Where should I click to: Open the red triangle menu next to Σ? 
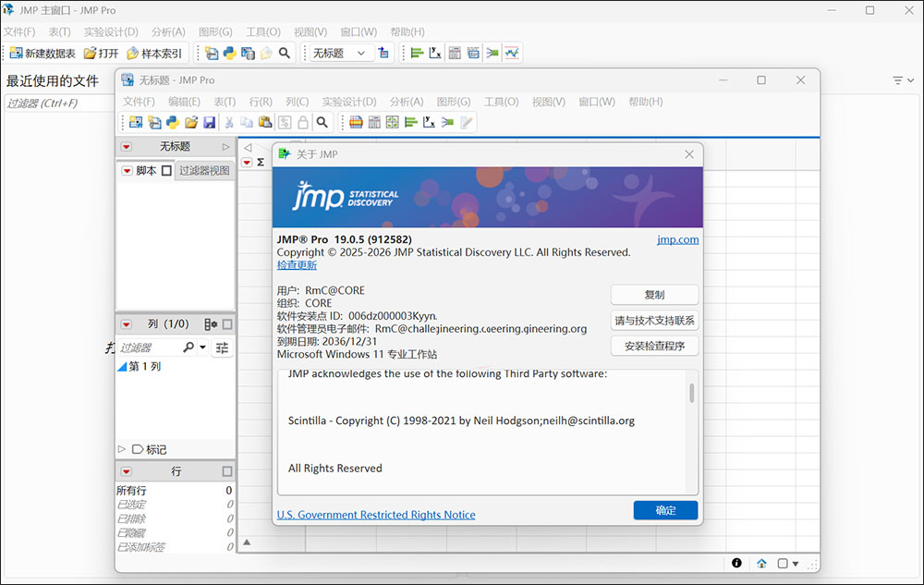[x=247, y=163]
